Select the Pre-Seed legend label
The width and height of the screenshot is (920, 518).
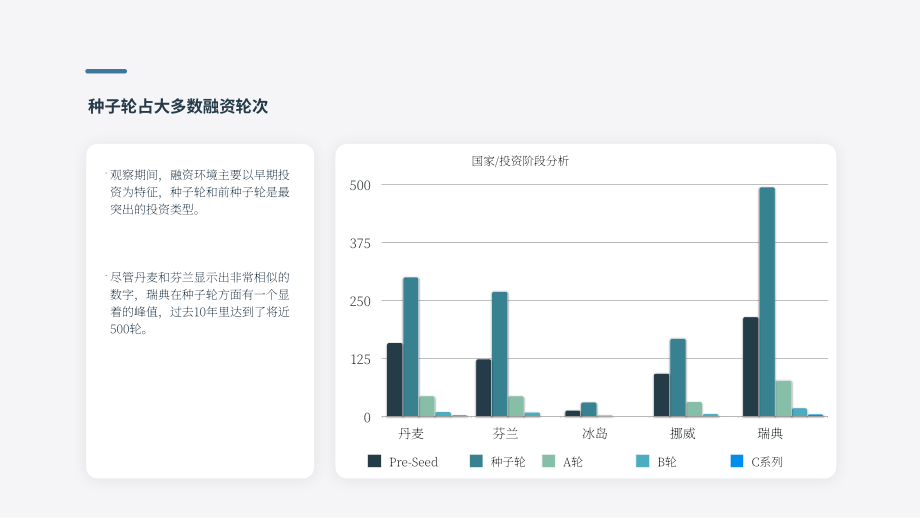click(x=414, y=462)
